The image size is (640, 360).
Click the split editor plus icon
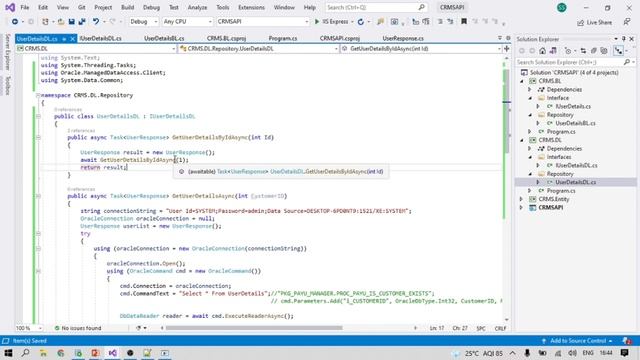507,49
